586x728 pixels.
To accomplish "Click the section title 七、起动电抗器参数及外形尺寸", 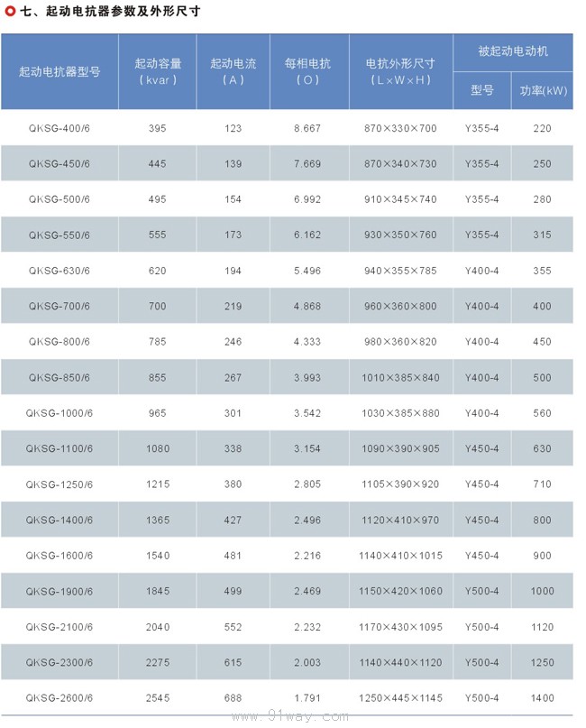I will pos(111,13).
